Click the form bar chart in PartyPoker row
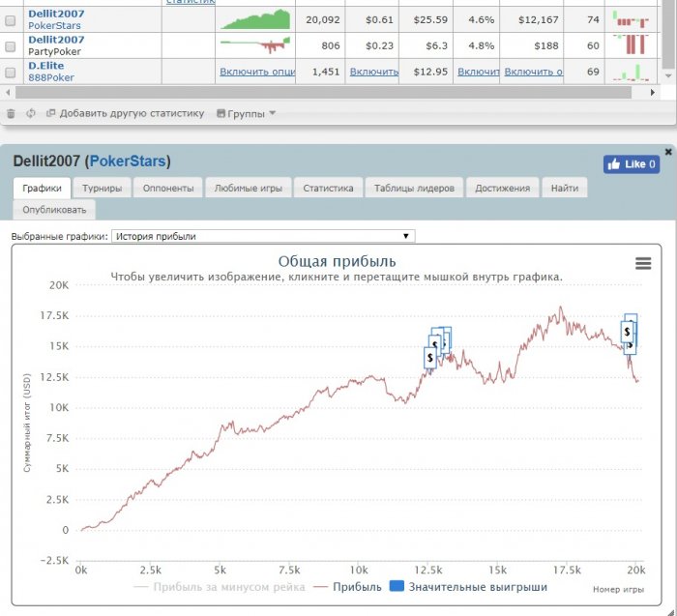This screenshot has width=677, height=616. [631, 44]
